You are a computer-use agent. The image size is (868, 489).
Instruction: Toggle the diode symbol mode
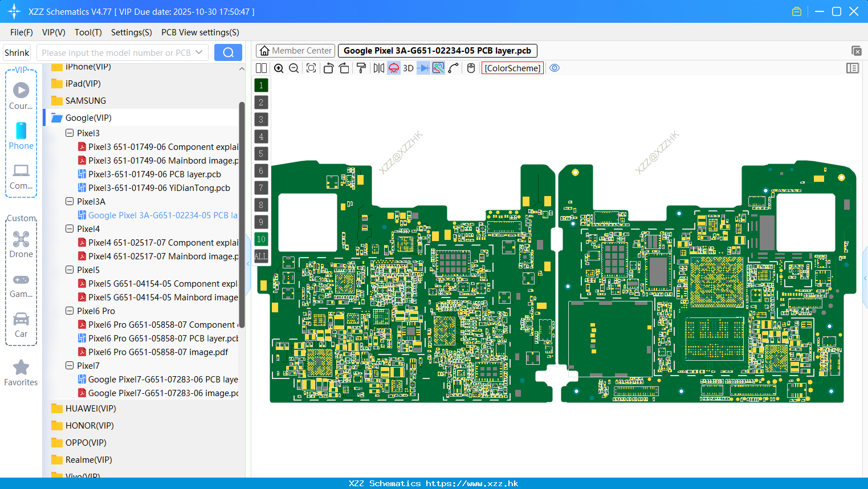coord(423,68)
